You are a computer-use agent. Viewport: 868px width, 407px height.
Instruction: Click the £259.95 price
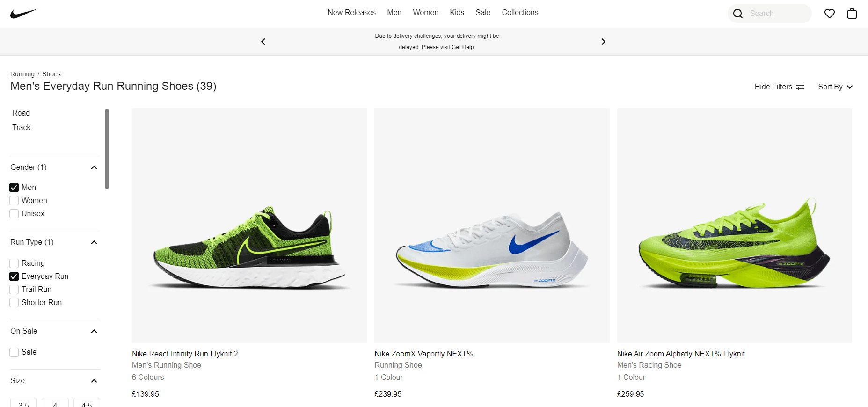pos(630,394)
